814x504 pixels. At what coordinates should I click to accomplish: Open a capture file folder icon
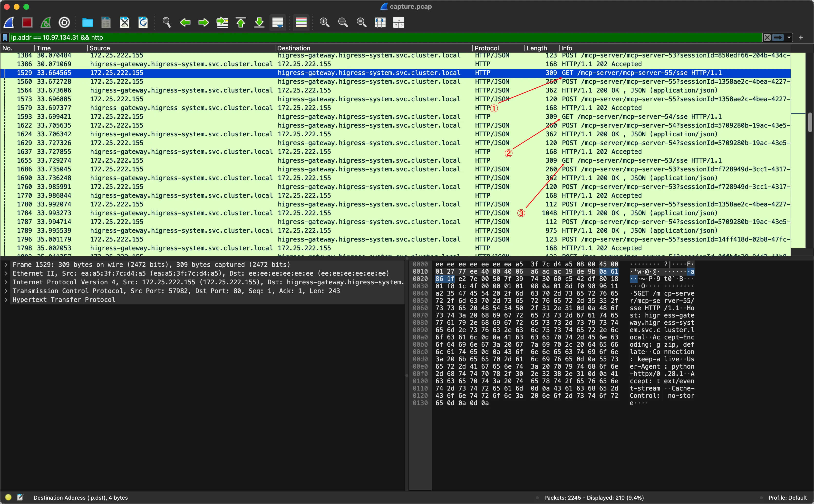click(87, 22)
